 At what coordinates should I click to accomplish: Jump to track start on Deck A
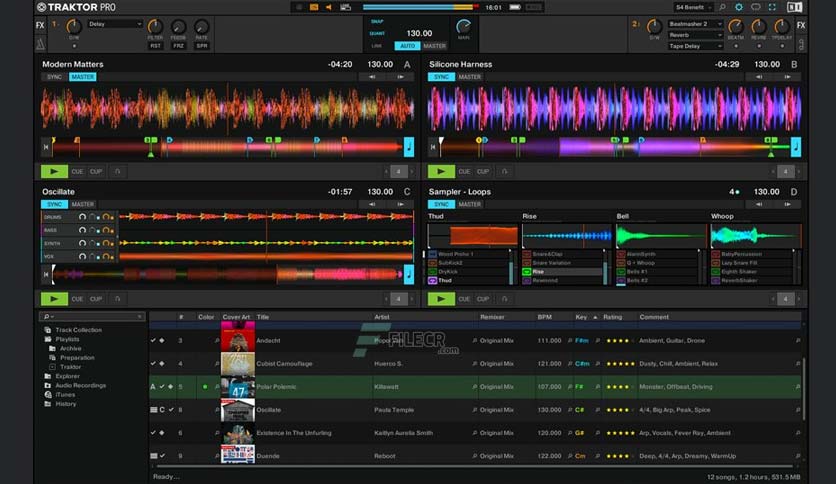tap(46, 147)
